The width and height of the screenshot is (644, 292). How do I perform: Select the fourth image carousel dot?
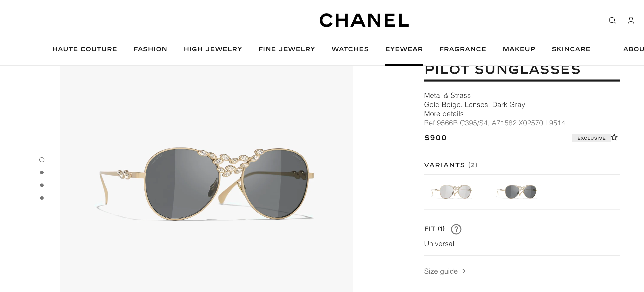pos(42,198)
